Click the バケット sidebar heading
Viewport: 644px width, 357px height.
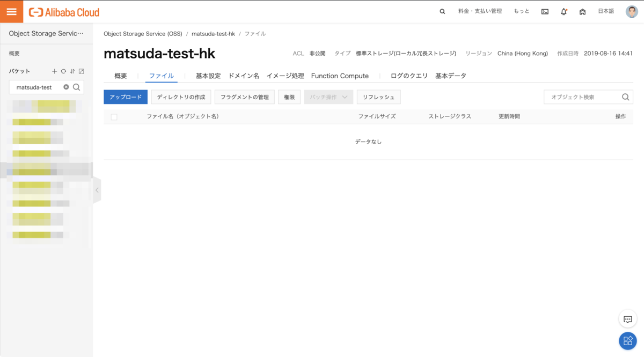(x=20, y=71)
